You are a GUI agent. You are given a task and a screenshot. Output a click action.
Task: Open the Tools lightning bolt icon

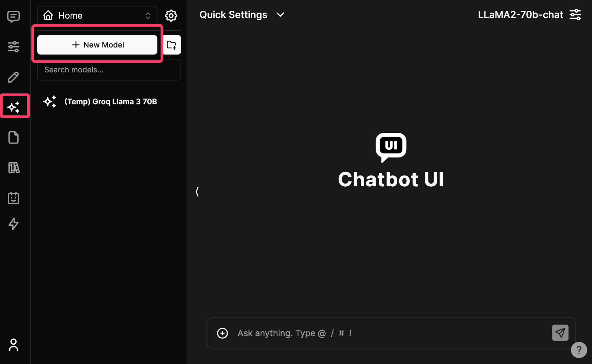[13, 224]
